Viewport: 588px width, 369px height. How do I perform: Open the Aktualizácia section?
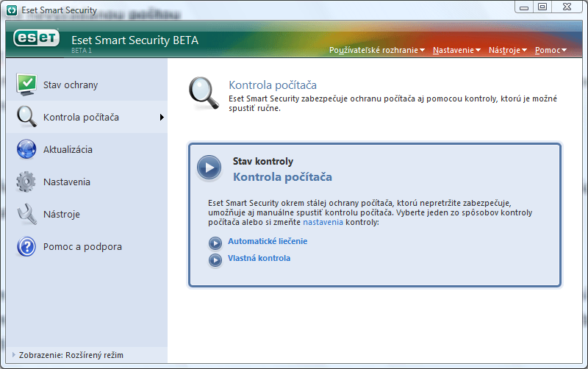[87, 149]
